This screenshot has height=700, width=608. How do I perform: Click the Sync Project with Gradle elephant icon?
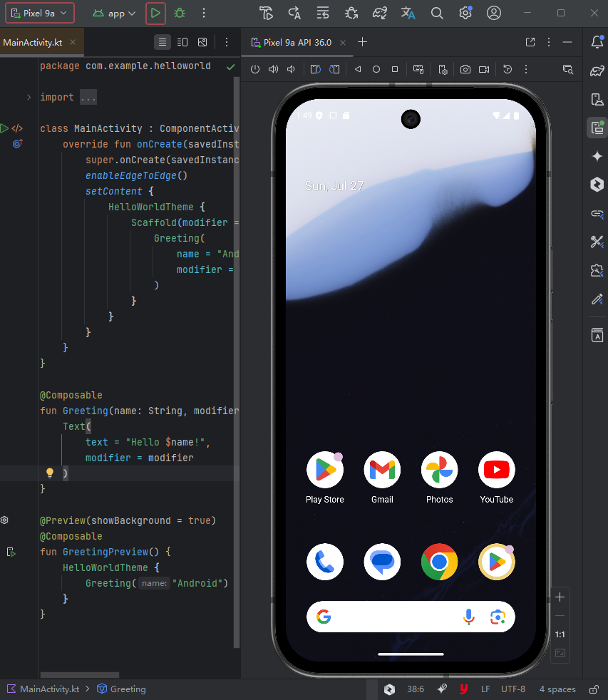tap(380, 13)
